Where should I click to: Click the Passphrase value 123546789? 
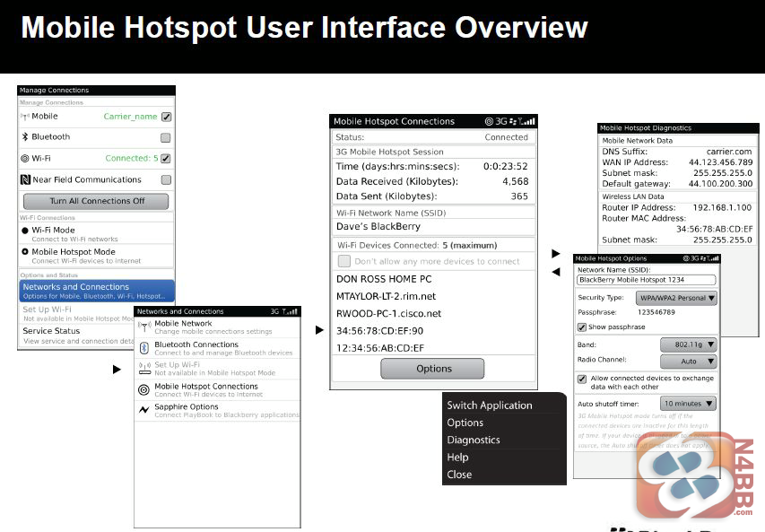[x=656, y=312]
